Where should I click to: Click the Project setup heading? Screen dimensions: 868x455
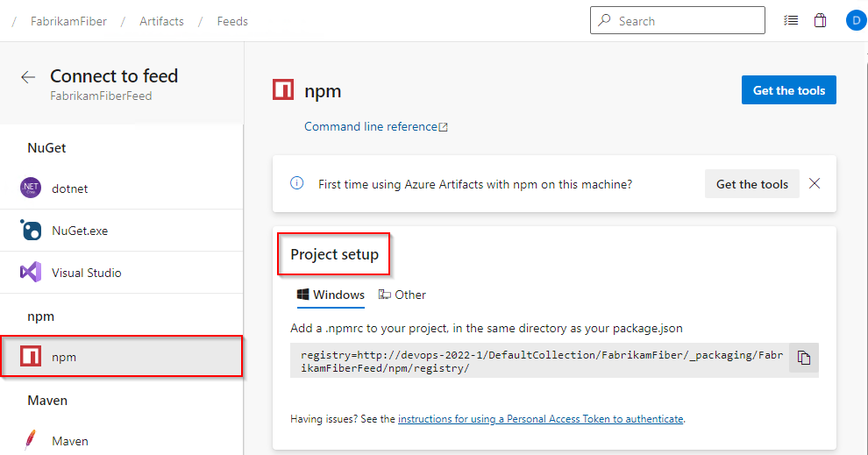(x=334, y=254)
